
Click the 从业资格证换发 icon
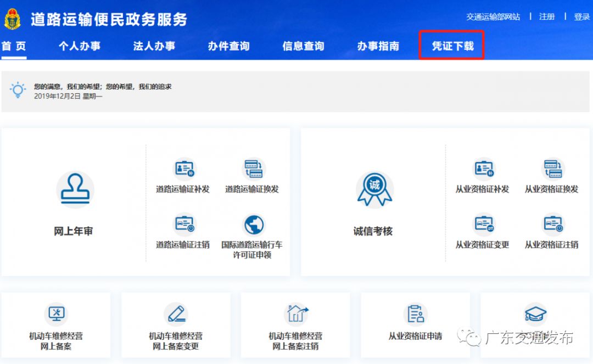[552, 169]
